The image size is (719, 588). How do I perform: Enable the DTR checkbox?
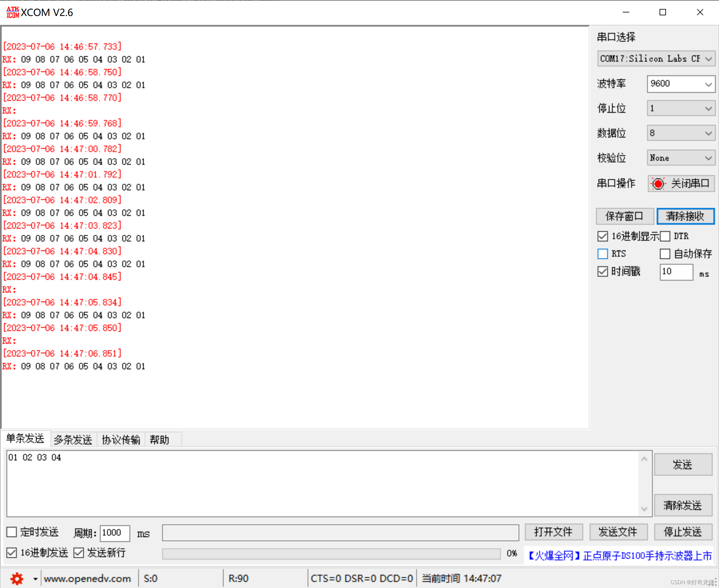coord(665,236)
